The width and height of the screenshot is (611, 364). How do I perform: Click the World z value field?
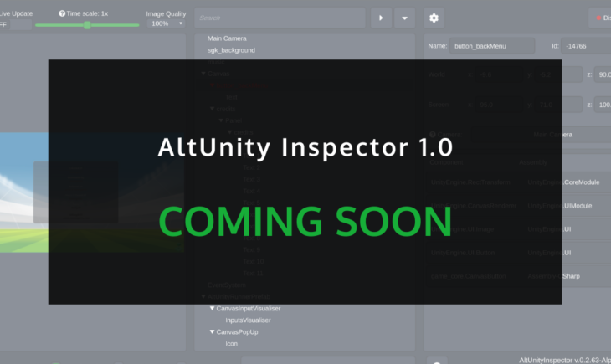click(603, 74)
